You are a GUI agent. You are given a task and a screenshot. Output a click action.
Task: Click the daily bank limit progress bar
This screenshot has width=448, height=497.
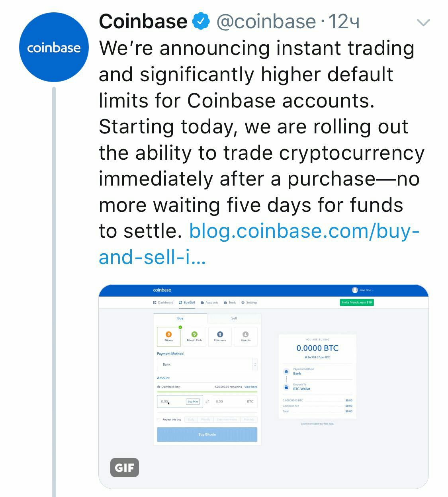(207, 392)
